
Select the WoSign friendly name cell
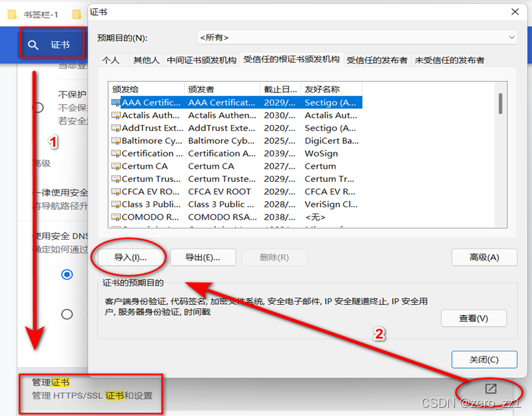coord(321,153)
